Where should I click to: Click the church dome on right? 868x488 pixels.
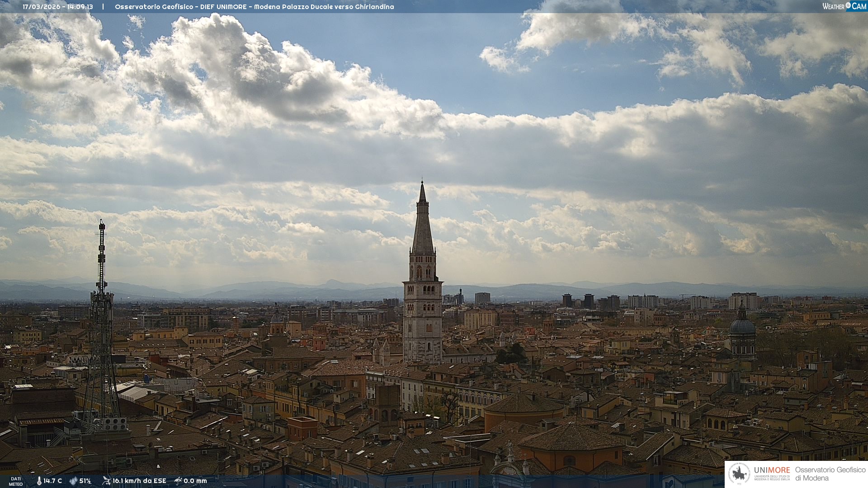tap(742, 326)
